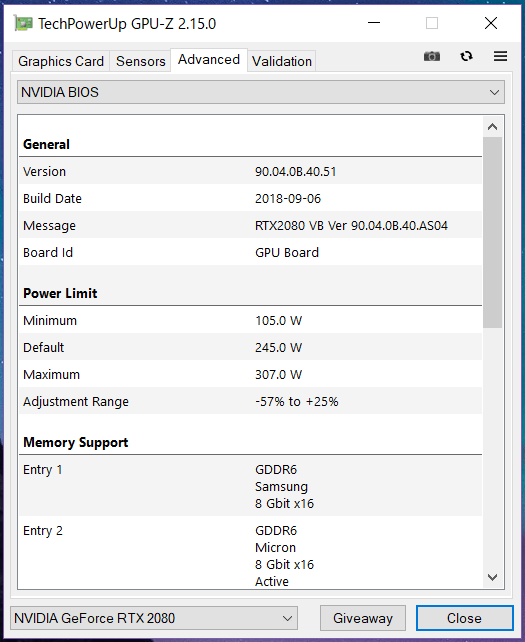The height and width of the screenshot is (642, 525).
Task: Open the NVIDIA GeForce RTX 2080 selector
Action: point(154,618)
